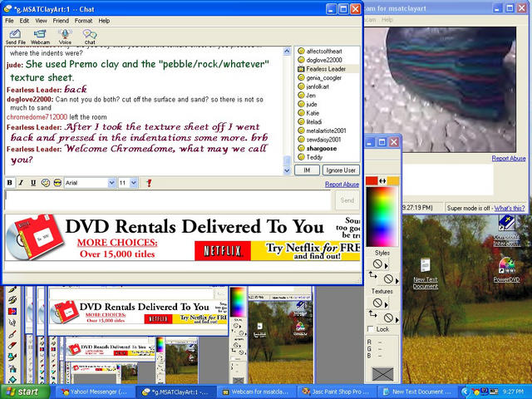
Task: Click Report Abuse link in webcam window
Action: [509, 159]
